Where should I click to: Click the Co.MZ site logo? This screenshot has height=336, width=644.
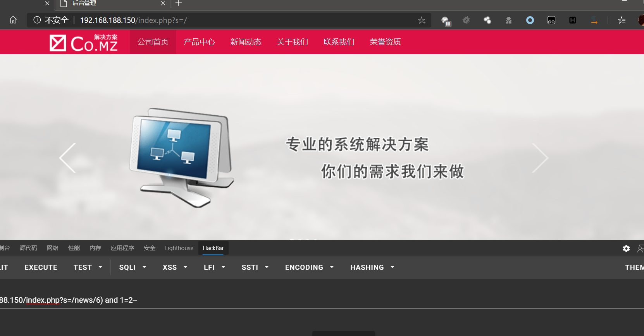click(84, 43)
